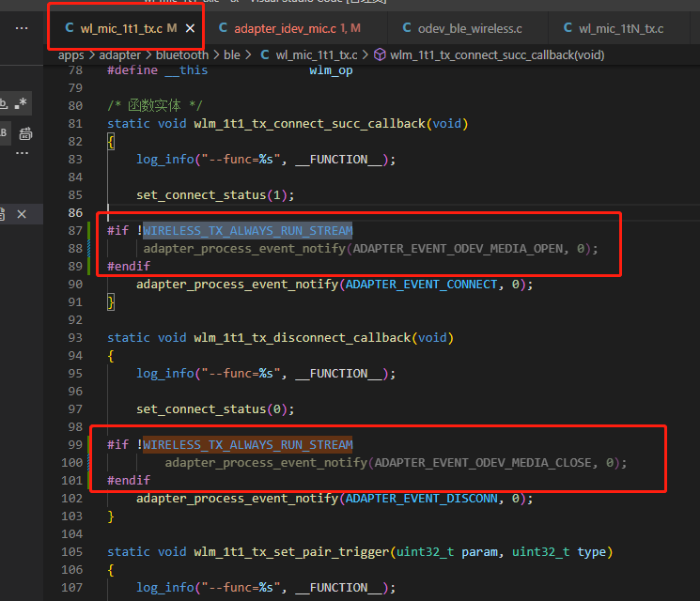The width and height of the screenshot is (700, 601).
Task: Open the odev_ble_wireless.c tab
Action: point(462,28)
